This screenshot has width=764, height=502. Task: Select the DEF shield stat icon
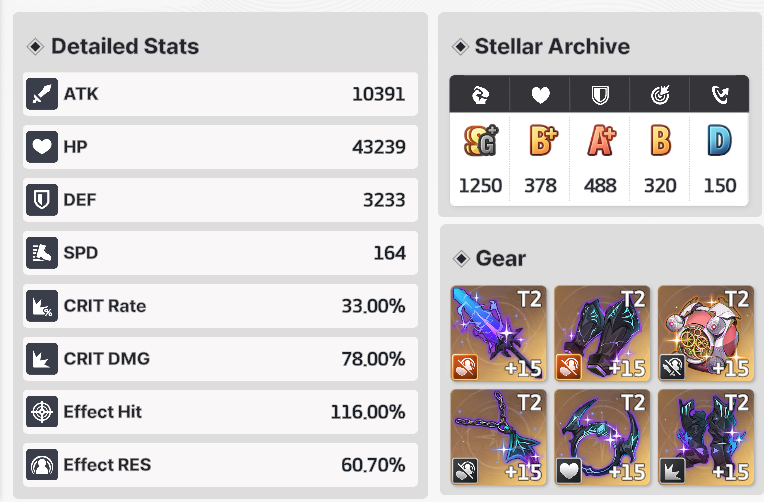42,200
